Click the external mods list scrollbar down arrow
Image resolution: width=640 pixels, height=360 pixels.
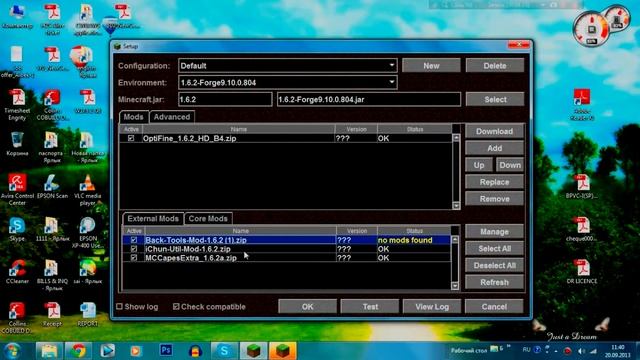coord(455,286)
